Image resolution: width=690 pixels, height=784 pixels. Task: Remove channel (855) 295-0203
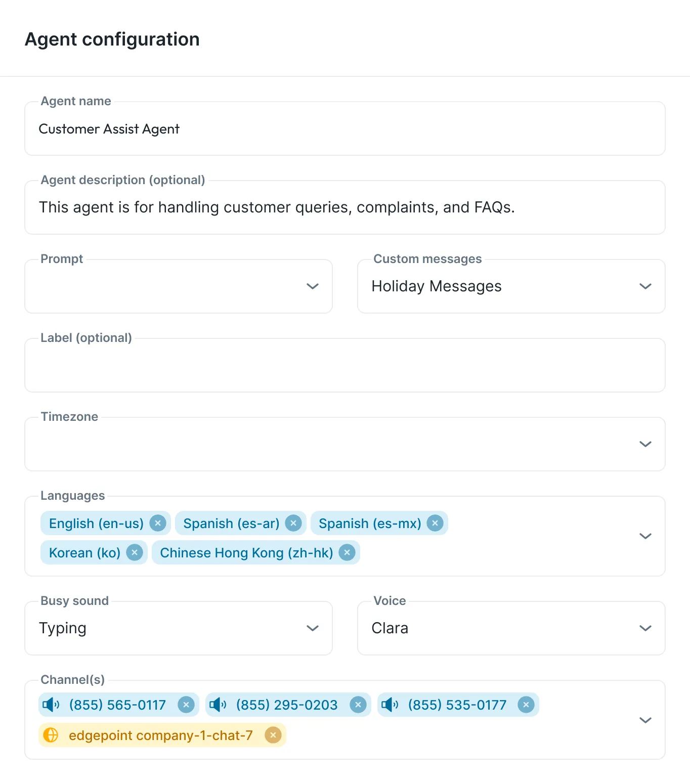coord(358,705)
